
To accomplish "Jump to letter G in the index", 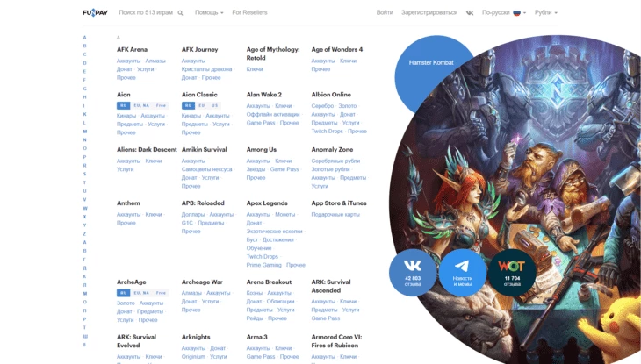I will click(x=84, y=89).
